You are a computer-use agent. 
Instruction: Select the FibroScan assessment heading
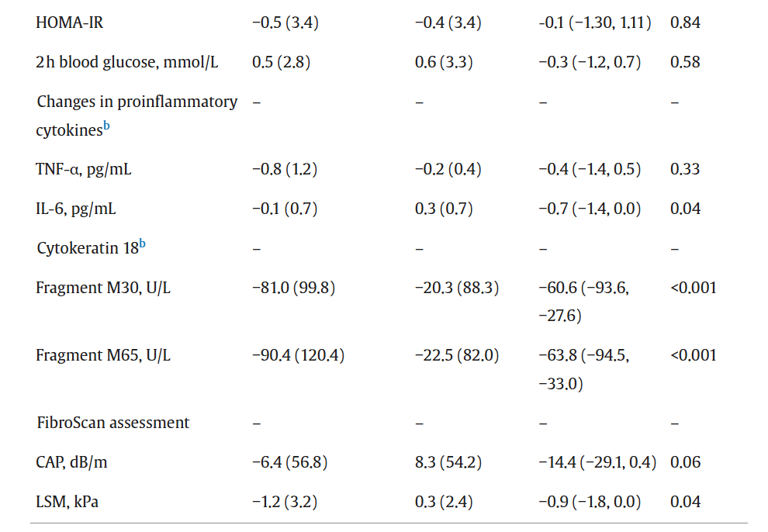[x=113, y=423]
